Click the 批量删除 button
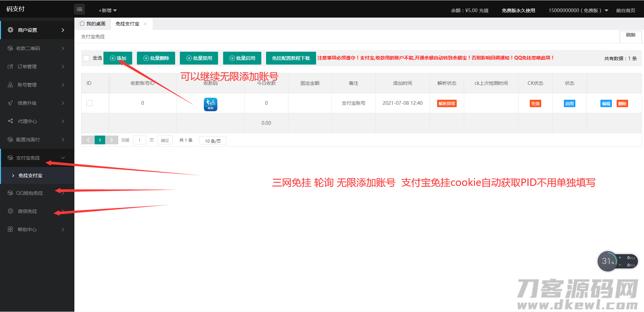The image size is (644, 312). tap(156, 58)
